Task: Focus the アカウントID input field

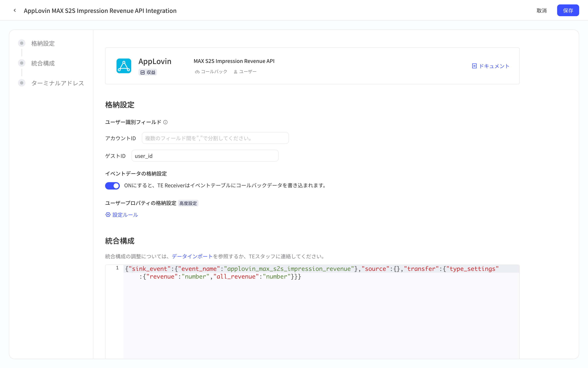Action: tap(215, 138)
